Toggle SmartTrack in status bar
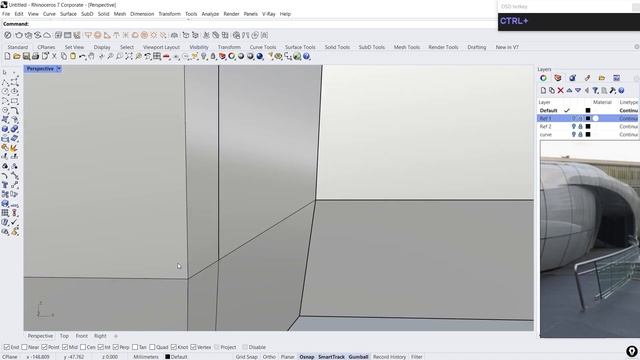The image size is (640, 360). [331, 357]
